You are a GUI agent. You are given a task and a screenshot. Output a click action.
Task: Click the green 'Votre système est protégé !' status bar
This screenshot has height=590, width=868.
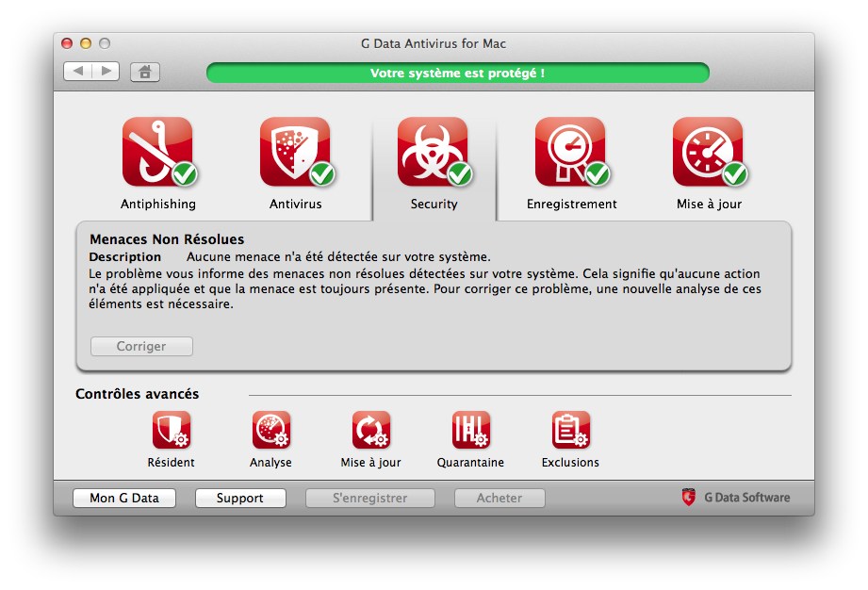pos(458,74)
